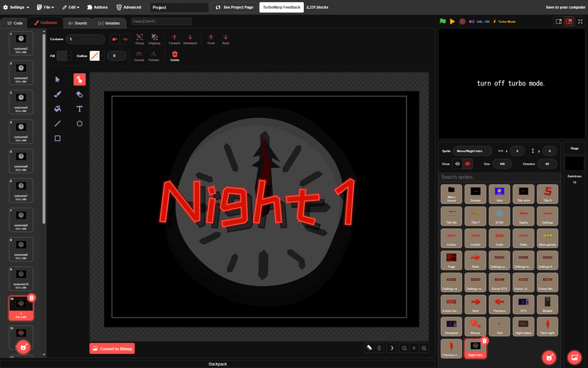Group the selected shapes

(140, 39)
